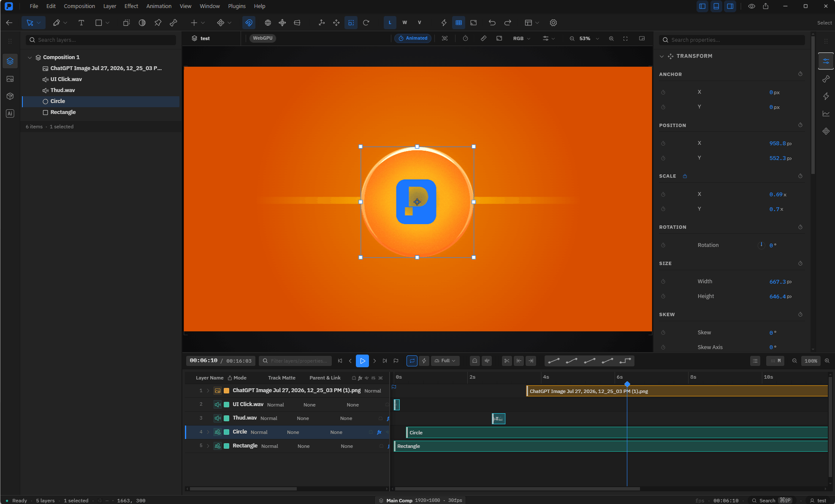Click the Redo arrow
The width and height of the screenshot is (835, 504).
pos(508,23)
